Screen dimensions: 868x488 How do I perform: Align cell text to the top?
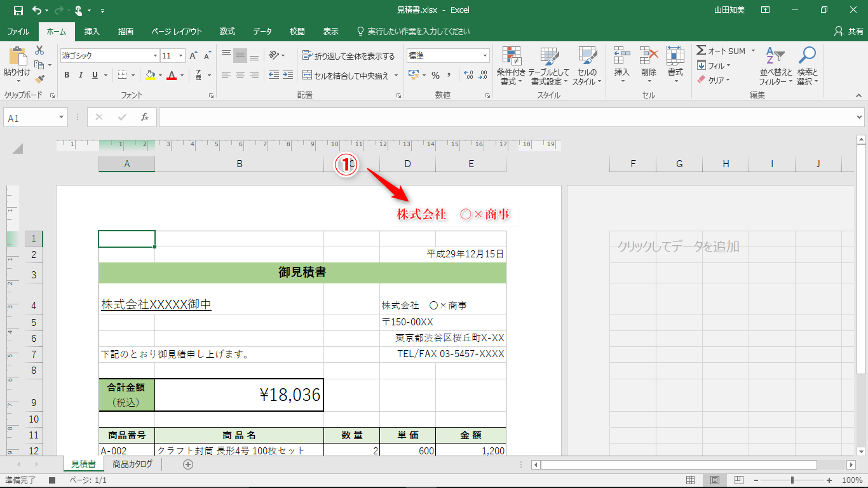coord(226,56)
